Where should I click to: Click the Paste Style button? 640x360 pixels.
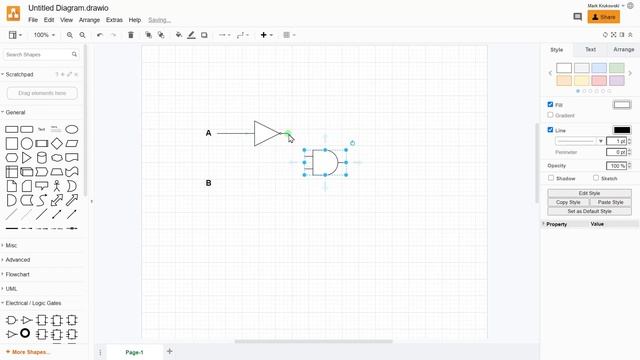pos(610,202)
